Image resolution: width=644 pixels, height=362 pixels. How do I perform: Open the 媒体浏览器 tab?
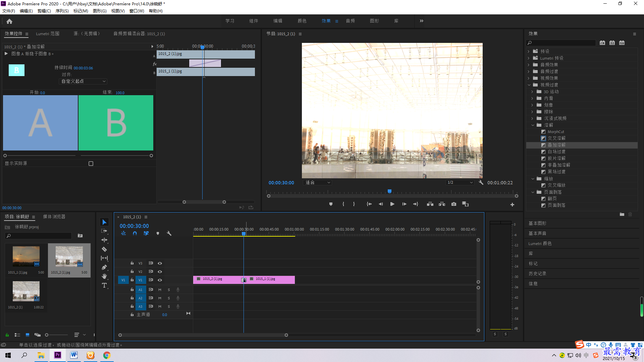coord(54,217)
